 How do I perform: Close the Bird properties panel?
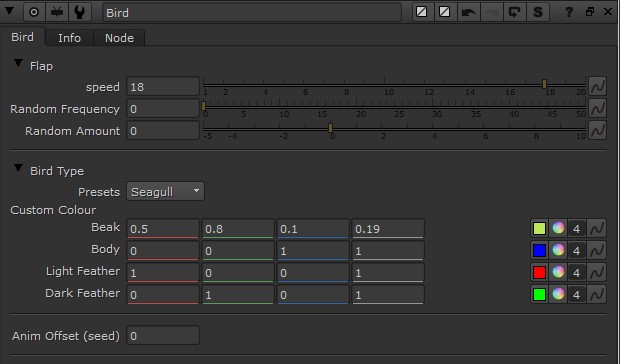tap(608, 12)
